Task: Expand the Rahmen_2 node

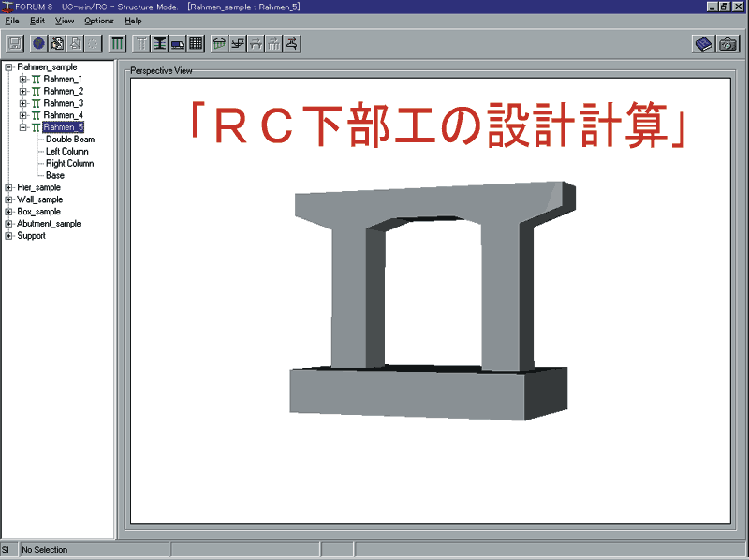Action: pos(22,91)
